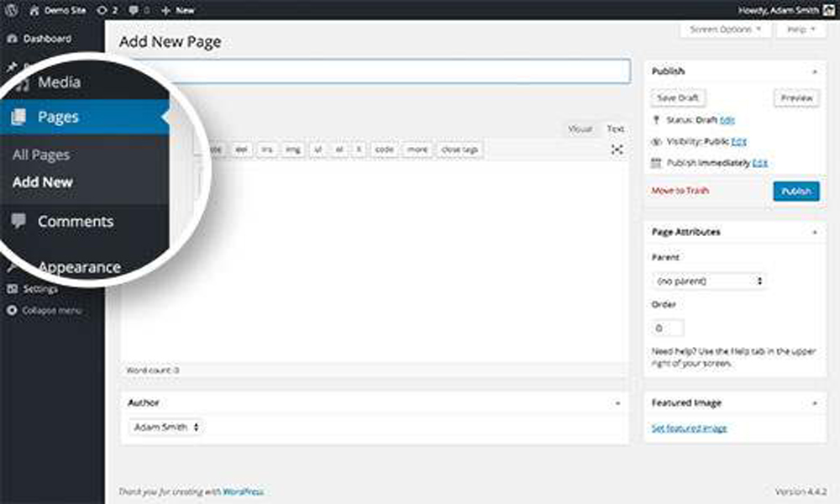Switch to the Visual editor tab
The height and width of the screenshot is (504, 840).
tap(580, 129)
